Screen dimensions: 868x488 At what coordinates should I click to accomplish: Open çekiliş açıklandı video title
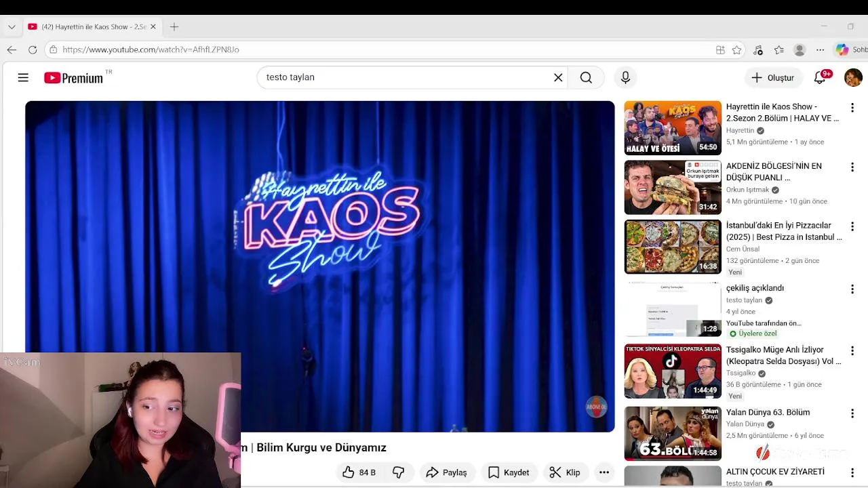point(755,288)
